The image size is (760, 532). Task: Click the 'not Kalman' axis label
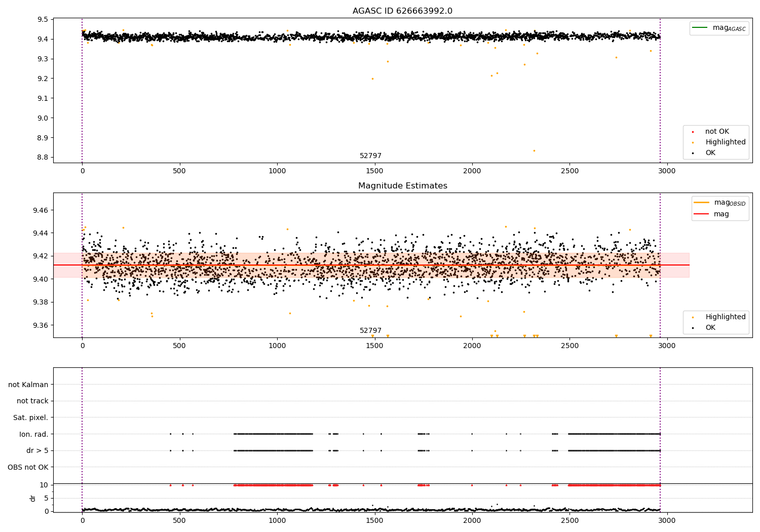(x=28, y=385)
